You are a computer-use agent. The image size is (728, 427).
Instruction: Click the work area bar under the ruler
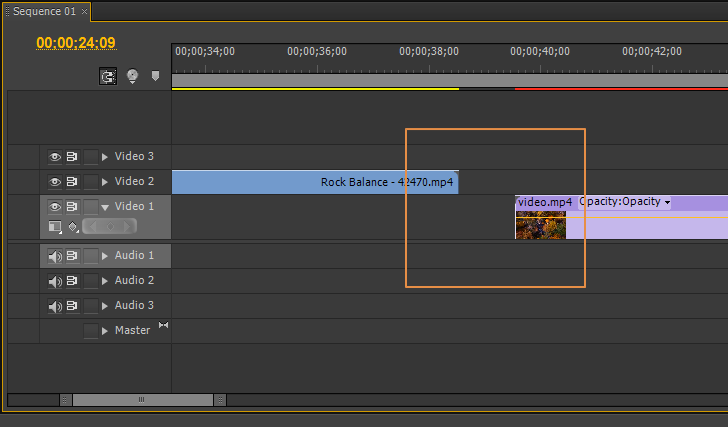(x=450, y=80)
